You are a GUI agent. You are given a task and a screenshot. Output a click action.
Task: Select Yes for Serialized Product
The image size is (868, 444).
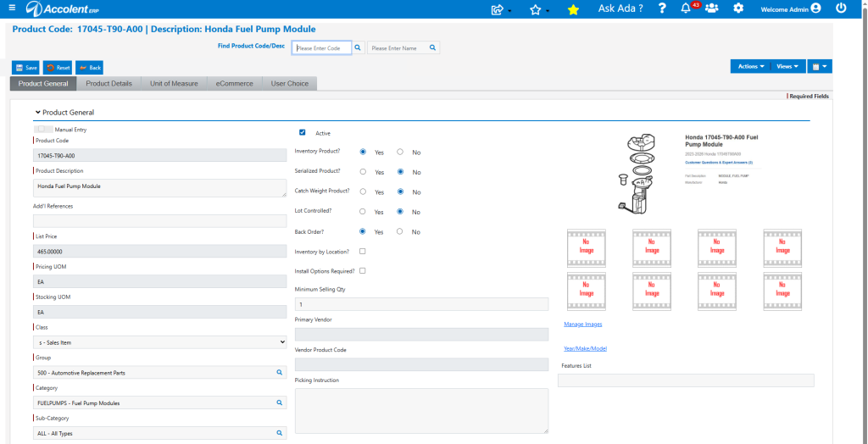coord(363,172)
